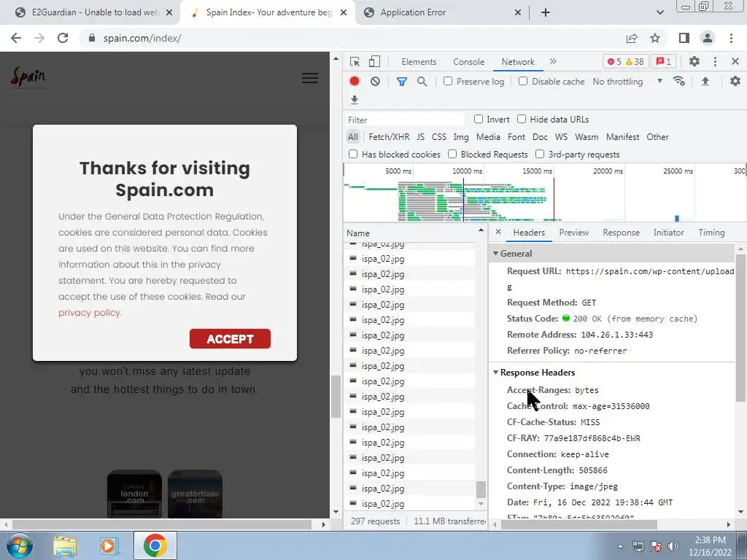
Task: Click the inspect element picker icon
Action: (x=355, y=62)
